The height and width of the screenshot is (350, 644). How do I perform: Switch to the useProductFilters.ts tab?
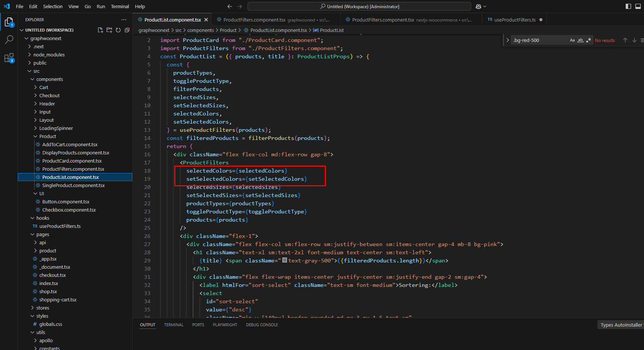pos(515,20)
